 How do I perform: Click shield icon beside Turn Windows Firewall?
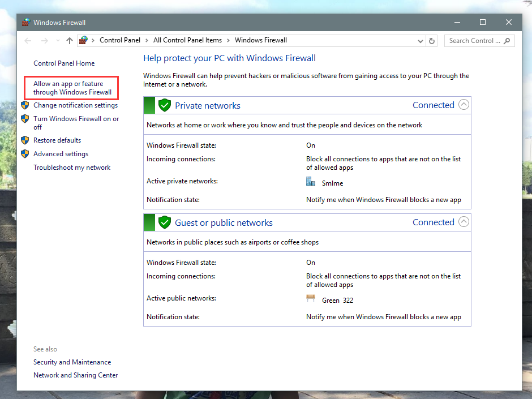click(25, 119)
